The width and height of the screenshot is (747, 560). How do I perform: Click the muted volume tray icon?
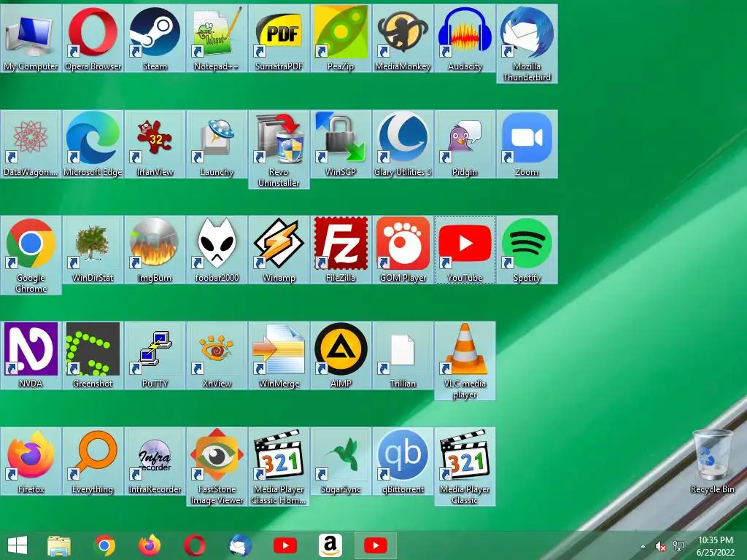point(660,546)
